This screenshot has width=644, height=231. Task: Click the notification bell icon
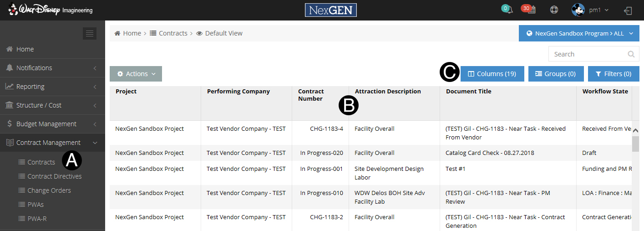510,10
